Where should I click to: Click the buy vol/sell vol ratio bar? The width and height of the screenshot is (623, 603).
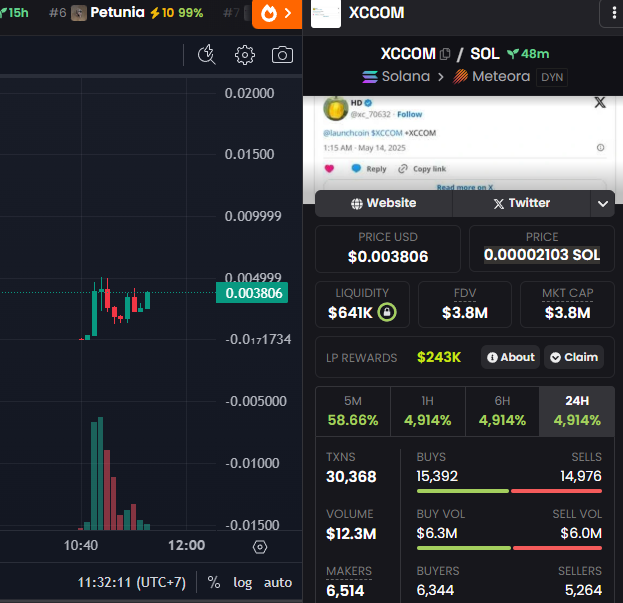[x=509, y=548]
